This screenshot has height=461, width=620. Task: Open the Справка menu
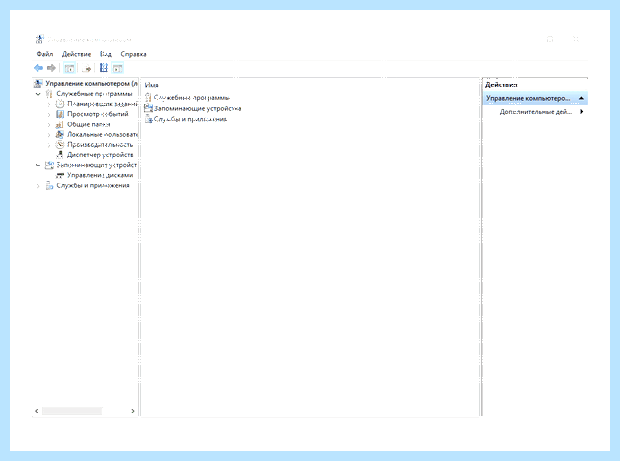tap(133, 54)
